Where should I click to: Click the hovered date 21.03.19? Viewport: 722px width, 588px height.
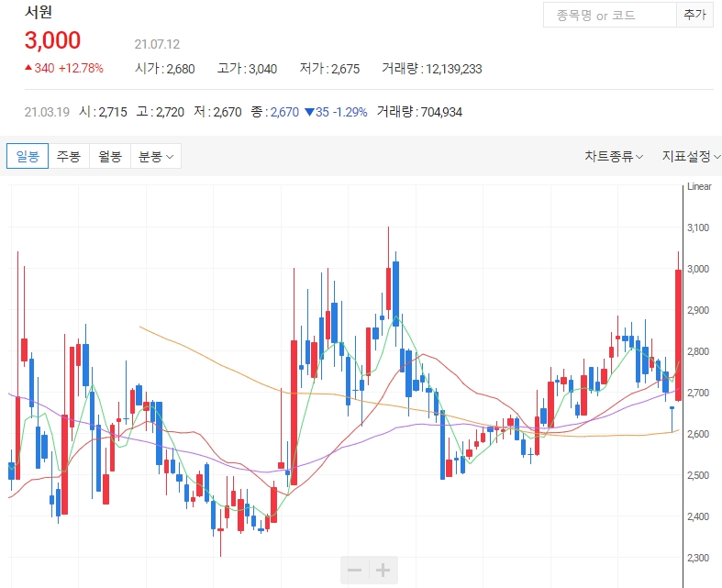tap(47, 112)
